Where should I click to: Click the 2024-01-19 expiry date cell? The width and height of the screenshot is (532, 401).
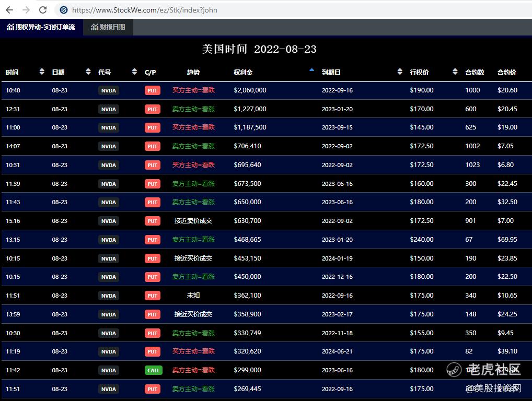[337, 258]
